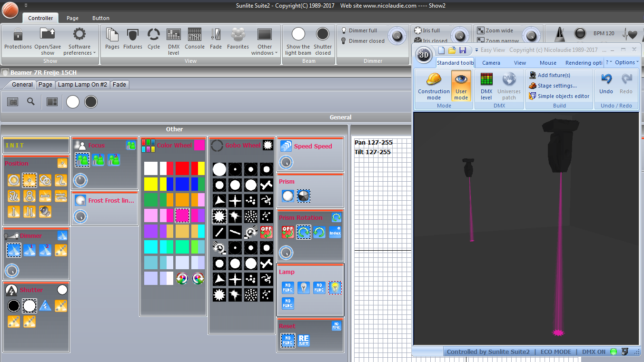
Task: Set Dimmer closed
Action: point(362,41)
